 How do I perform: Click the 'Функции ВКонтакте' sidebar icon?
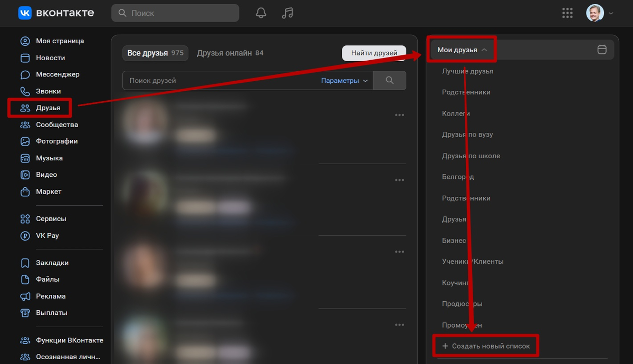[25, 340]
